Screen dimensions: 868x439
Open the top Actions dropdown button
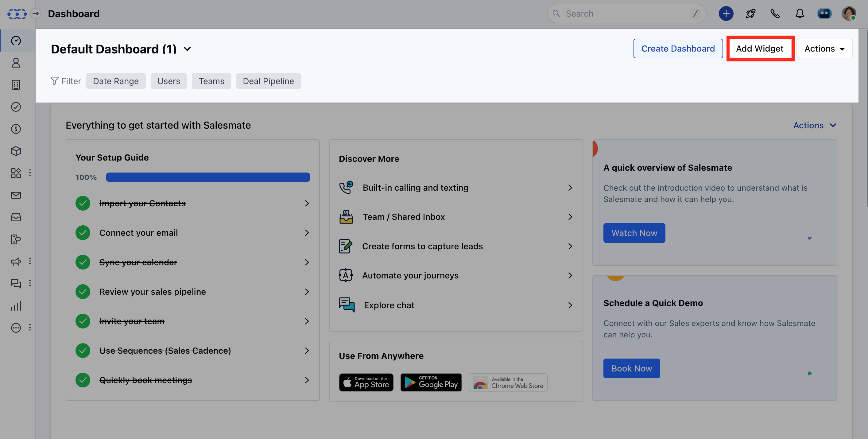(x=824, y=49)
